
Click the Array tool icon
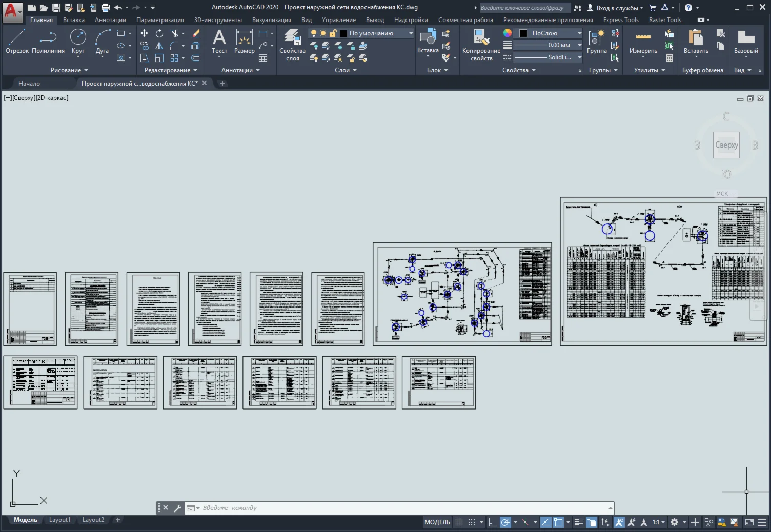click(x=175, y=58)
